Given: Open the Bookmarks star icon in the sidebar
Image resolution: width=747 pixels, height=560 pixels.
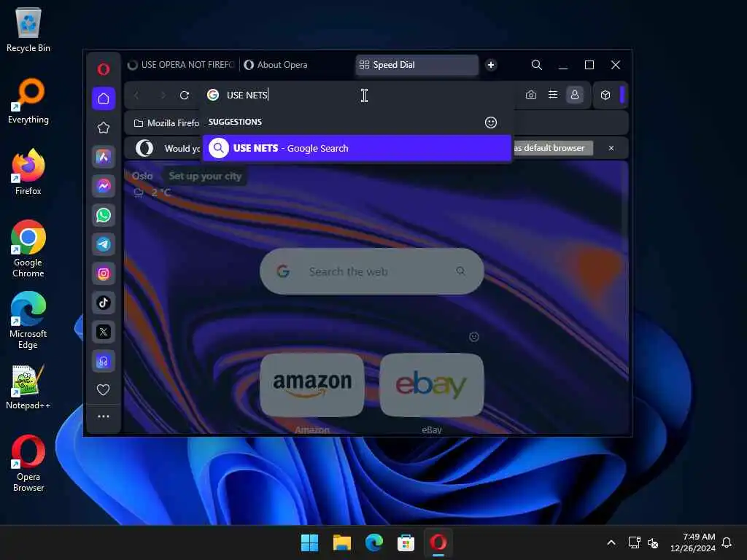Looking at the screenshot, I should (104, 128).
